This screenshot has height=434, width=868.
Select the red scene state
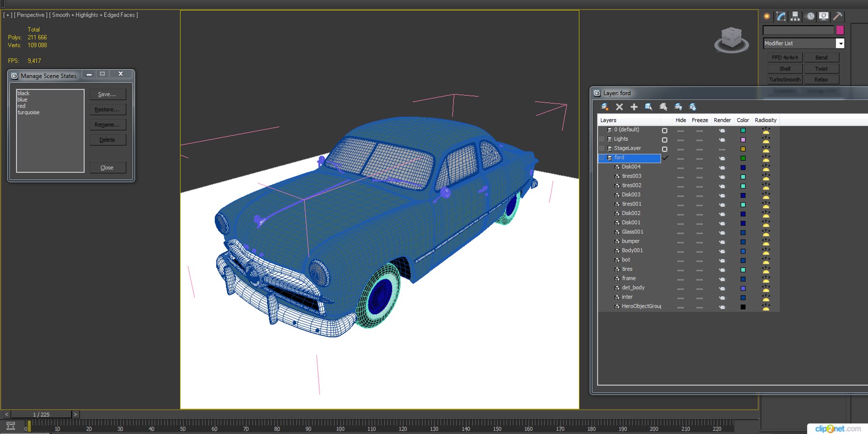pos(22,106)
